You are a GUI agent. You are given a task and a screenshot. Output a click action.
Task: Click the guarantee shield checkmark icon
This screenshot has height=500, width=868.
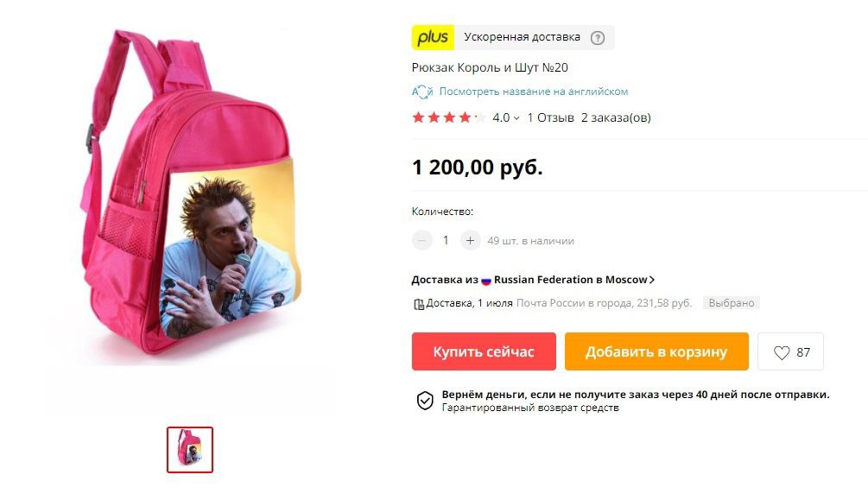pos(425,401)
